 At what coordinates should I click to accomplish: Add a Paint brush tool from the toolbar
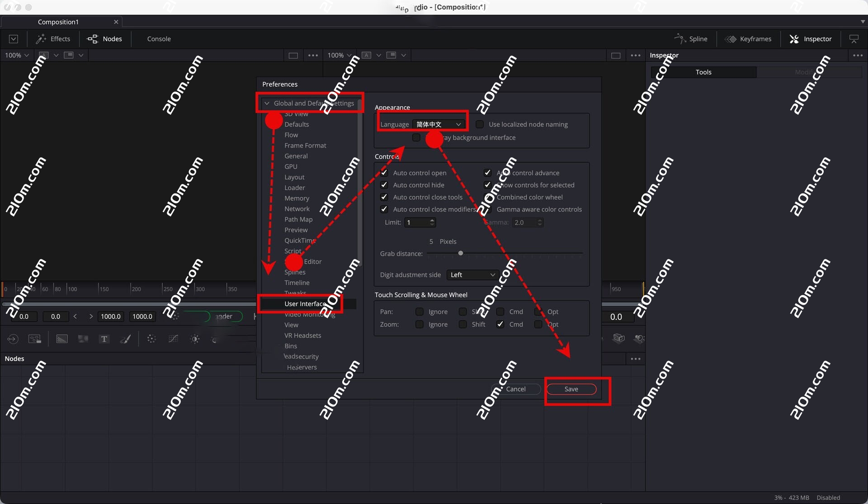(126, 339)
